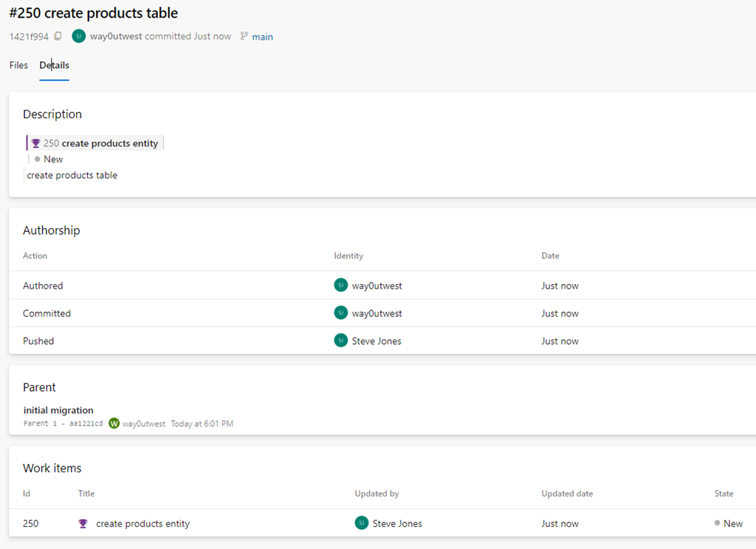Screen dimensions: 756x549
Task: Click the aa1221cd parent commit hash
Action: click(87, 424)
